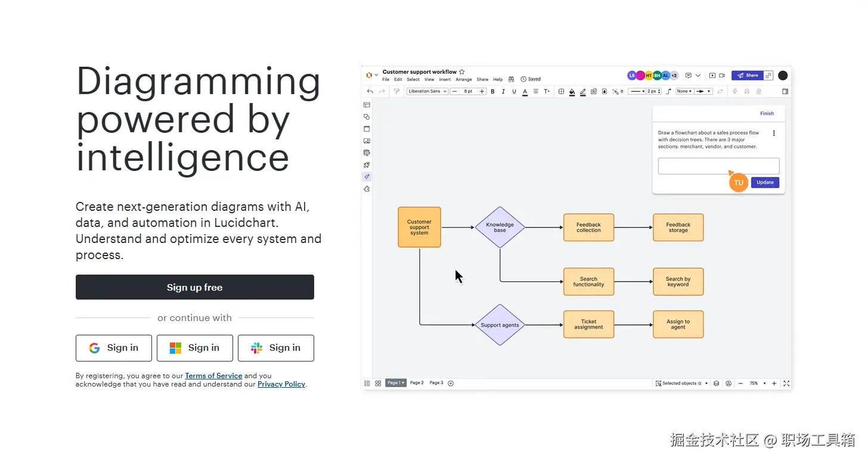Open the text options T dropdown

547,91
